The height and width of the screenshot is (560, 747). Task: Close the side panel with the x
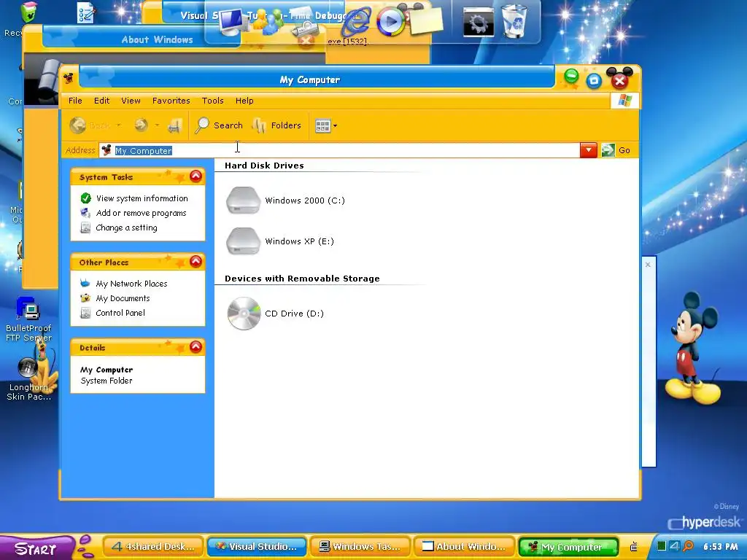[648, 264]
